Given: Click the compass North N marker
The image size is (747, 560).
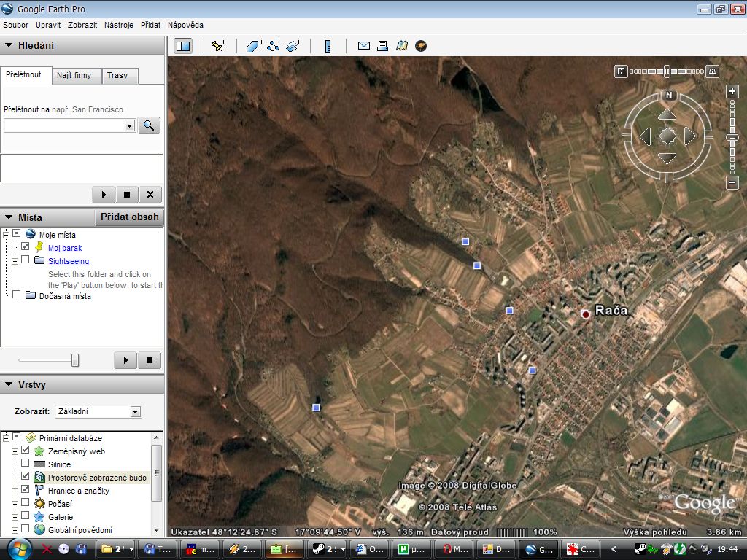Looking at the screenshot, I should (x=669, y=96).
